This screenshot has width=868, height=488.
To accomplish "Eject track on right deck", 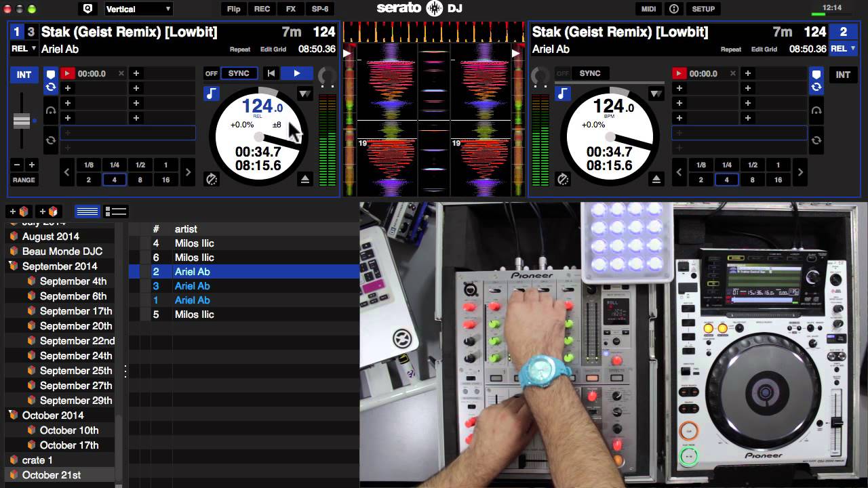I will pos(656,179).
